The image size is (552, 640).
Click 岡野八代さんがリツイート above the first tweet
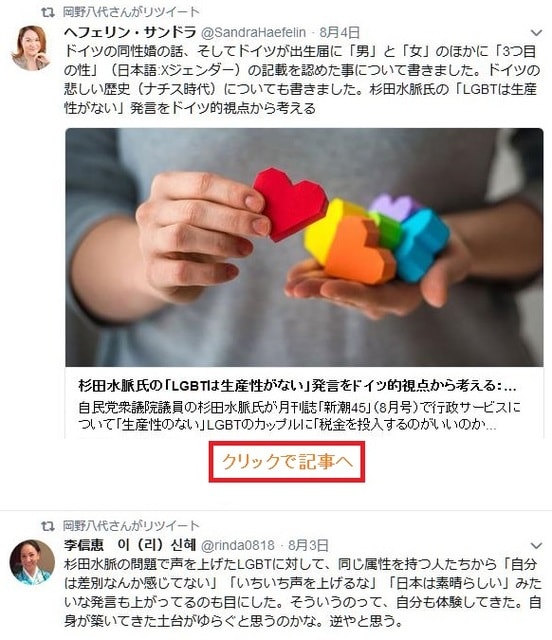pos(131,12)
